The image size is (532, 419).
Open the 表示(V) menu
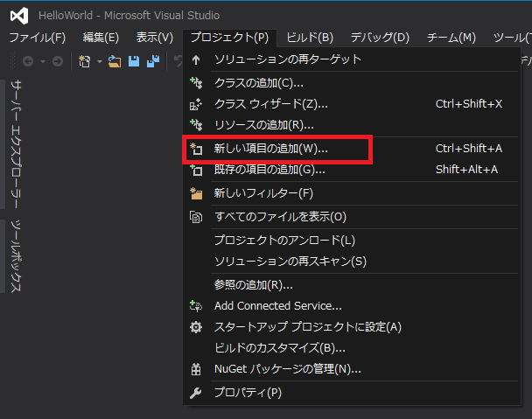tap(154, 38)
